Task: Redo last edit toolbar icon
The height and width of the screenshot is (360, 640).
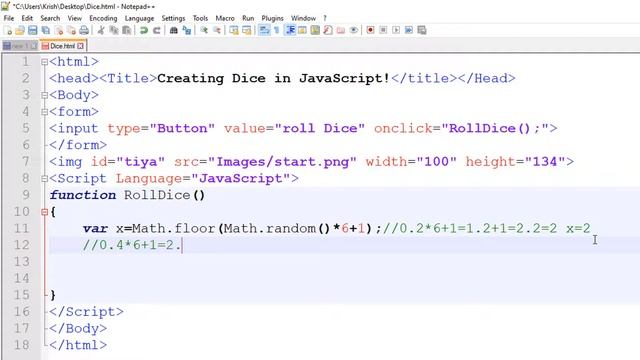Action: 156,30
